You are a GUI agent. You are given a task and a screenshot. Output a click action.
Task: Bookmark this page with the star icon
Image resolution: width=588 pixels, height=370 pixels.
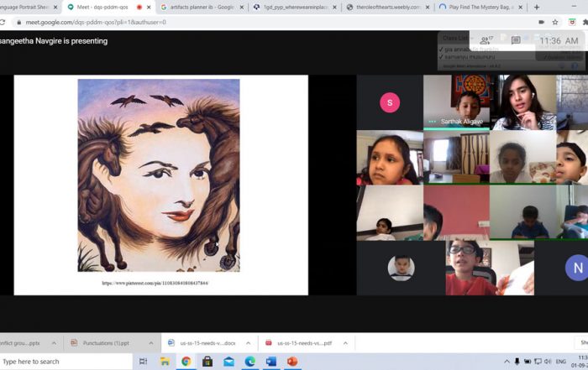pos(555,22)
